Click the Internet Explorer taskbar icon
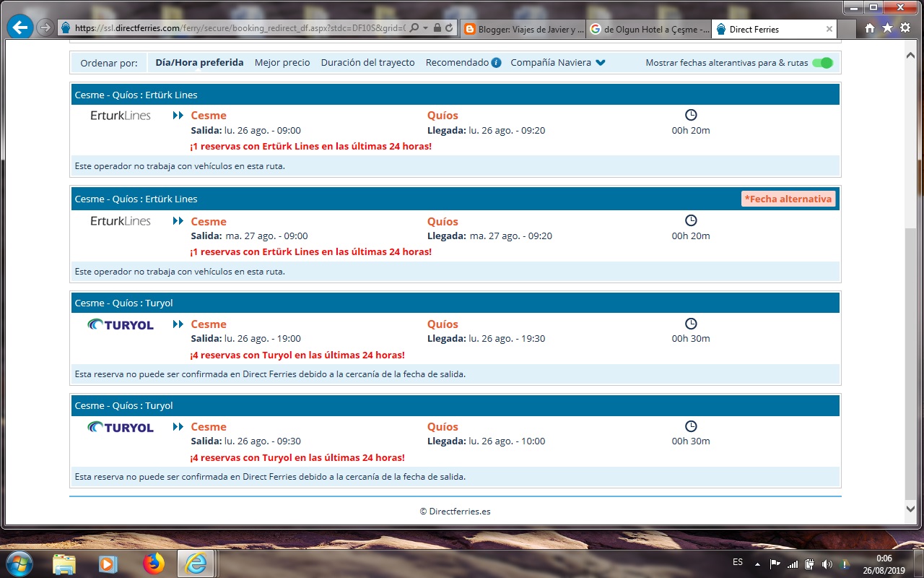Screen dimensions: 924x578 point(196,564)
